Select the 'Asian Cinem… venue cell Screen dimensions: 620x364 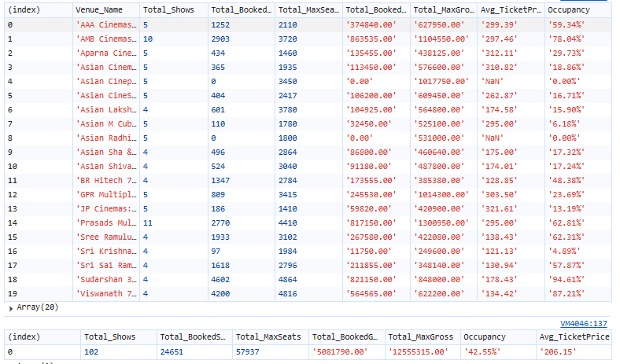106,67
